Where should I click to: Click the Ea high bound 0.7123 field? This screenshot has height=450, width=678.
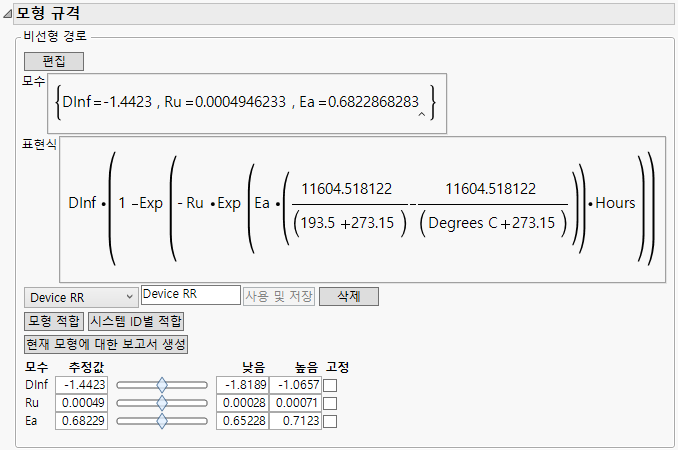click(295, 421)
